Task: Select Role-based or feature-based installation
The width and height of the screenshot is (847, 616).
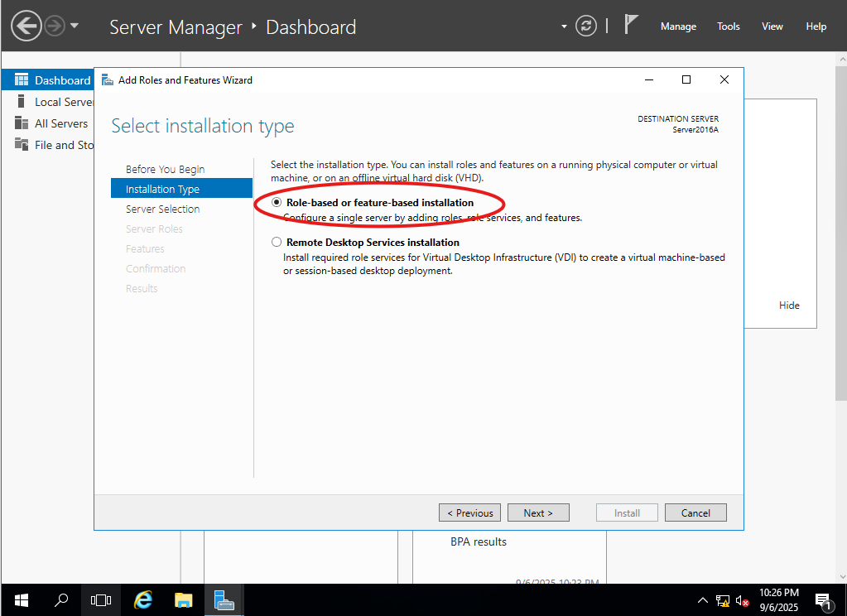Action: point(277,202)
